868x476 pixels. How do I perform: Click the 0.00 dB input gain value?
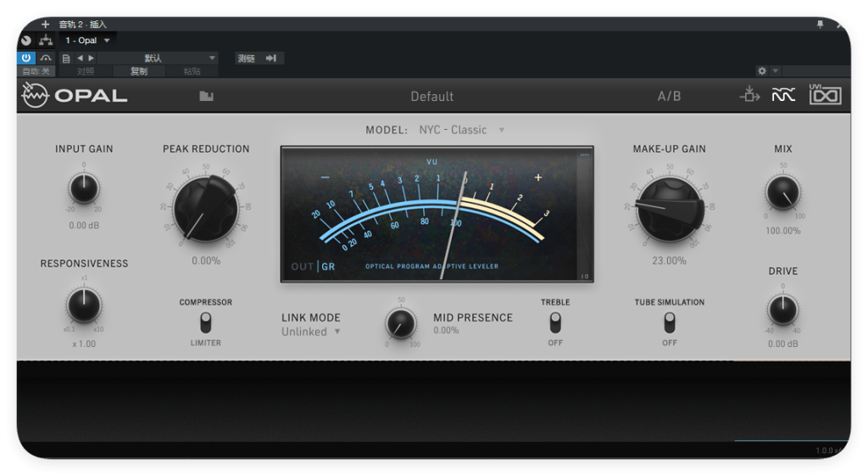(x=84, y=226)
